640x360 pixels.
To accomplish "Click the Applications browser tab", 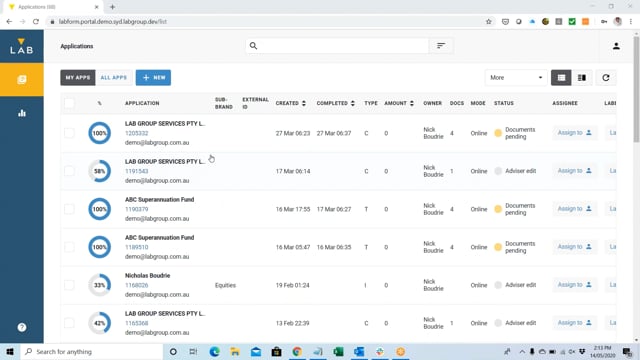I will (53, 7).
